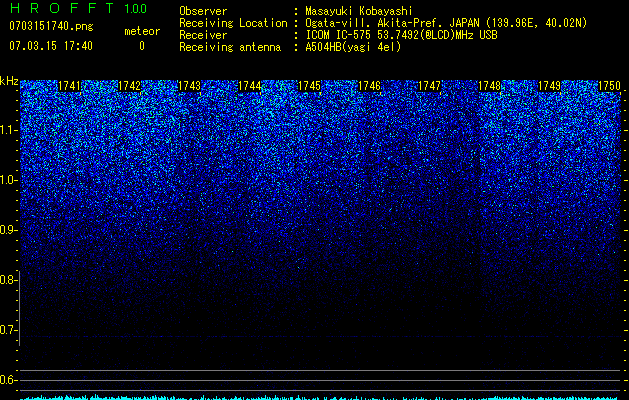The width and height of the screenshot is (629, 400).
Task: Click the 0.7 kHz axis label
Action: tap(8, 330)
